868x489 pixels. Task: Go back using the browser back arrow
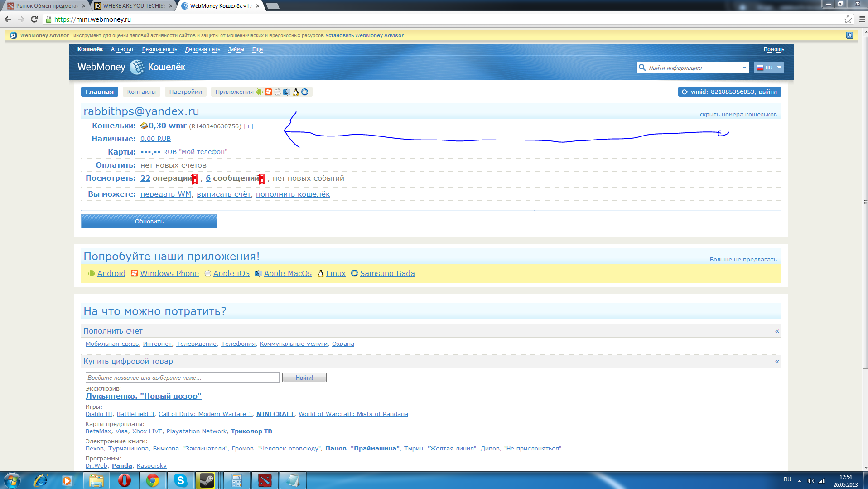coord(8,19)
